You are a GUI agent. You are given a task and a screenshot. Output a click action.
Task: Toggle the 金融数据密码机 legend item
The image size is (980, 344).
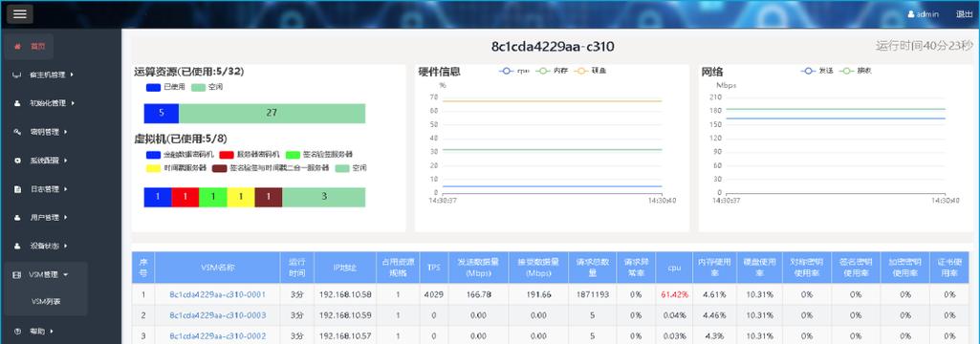coord(180,154)
